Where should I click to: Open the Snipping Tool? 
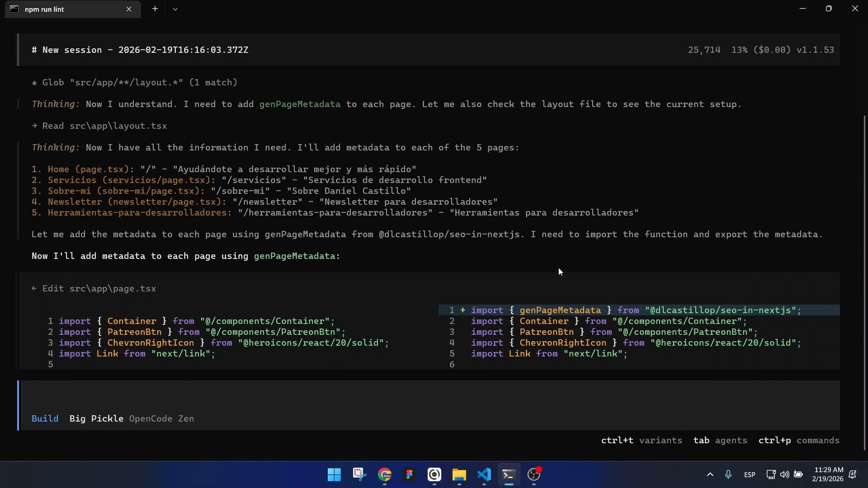pyautogui.click(x=359, y=475)
